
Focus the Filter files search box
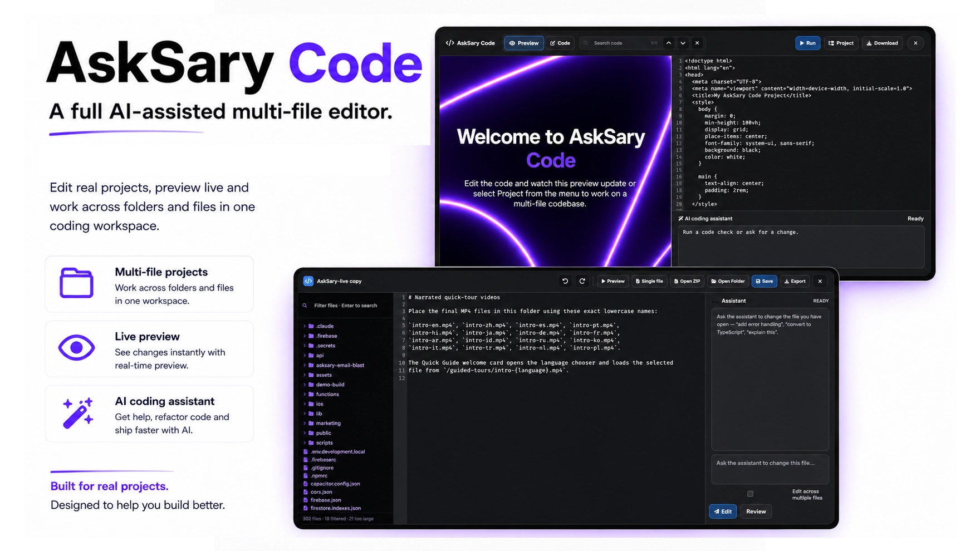346,306
